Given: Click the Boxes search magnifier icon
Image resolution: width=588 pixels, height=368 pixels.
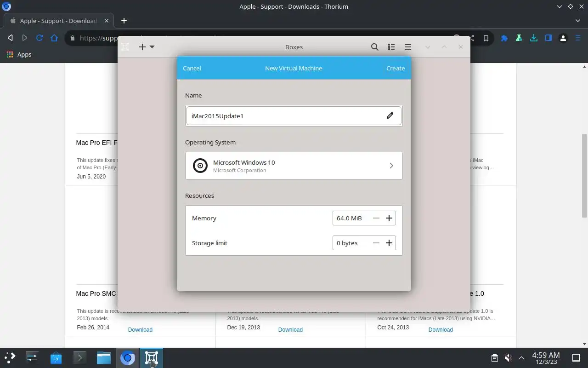Looking at the screenshot, I should pyautogui.click(x=375, y=47).
